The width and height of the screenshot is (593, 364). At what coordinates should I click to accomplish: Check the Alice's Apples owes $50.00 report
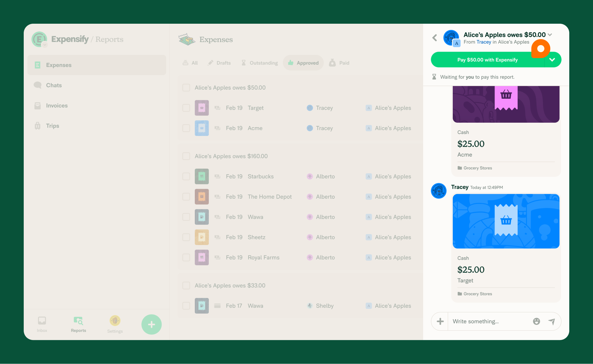click(186, 87)
